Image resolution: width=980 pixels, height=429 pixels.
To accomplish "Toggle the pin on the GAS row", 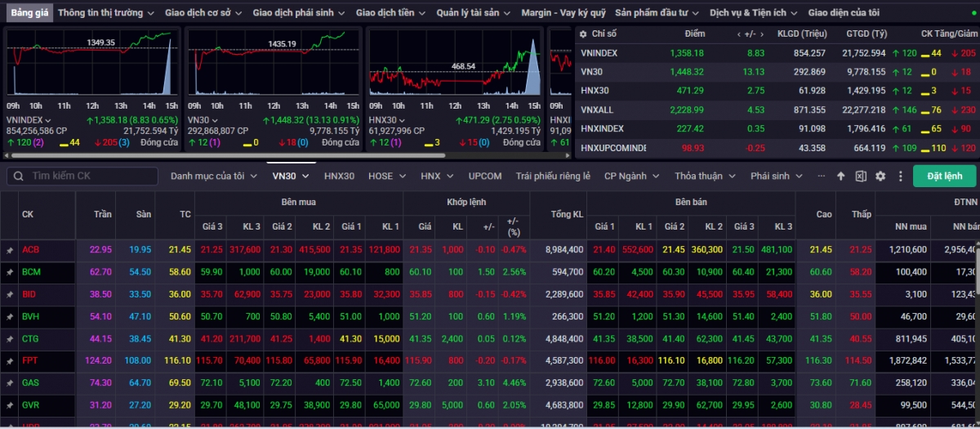I will (x=10, y=382).
